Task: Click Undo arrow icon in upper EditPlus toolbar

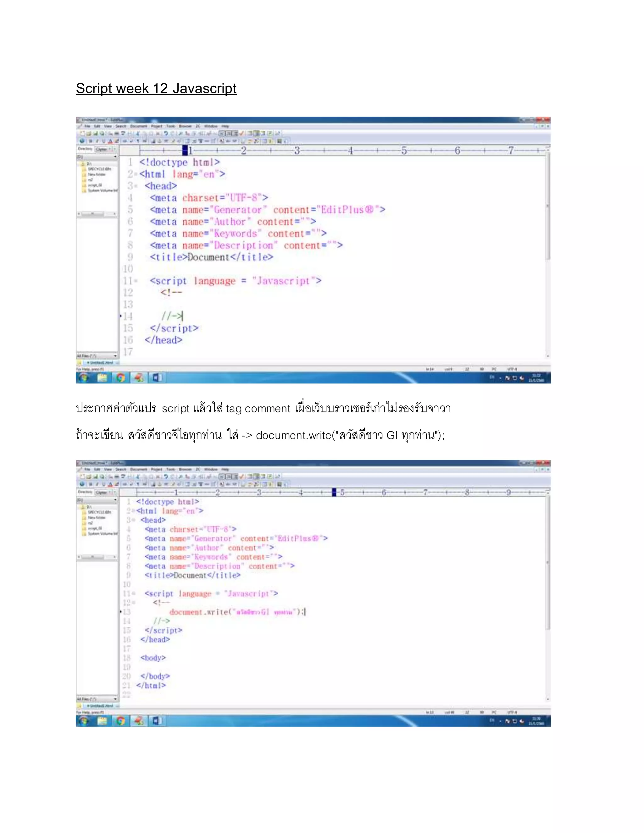Action: click(x=166, y=134)
